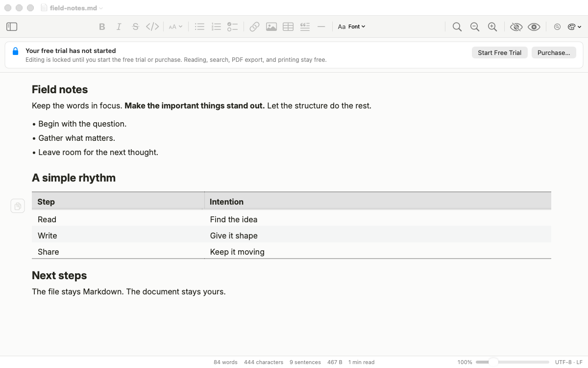The height and width of the screenshot is (368, 588).
Task: Start the free trial
Action: pos(499,53)
